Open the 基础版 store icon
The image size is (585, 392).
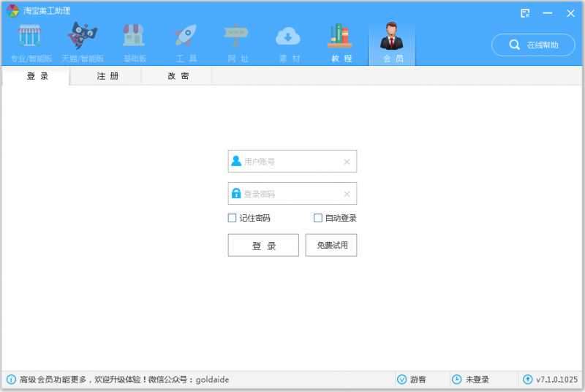click(134, 35)
